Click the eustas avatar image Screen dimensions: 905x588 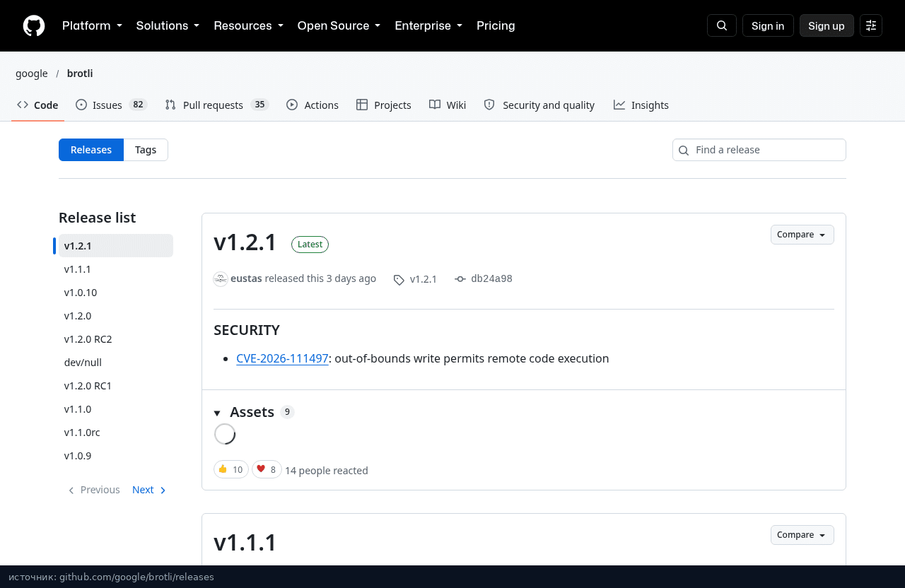[x=221, y=278]
